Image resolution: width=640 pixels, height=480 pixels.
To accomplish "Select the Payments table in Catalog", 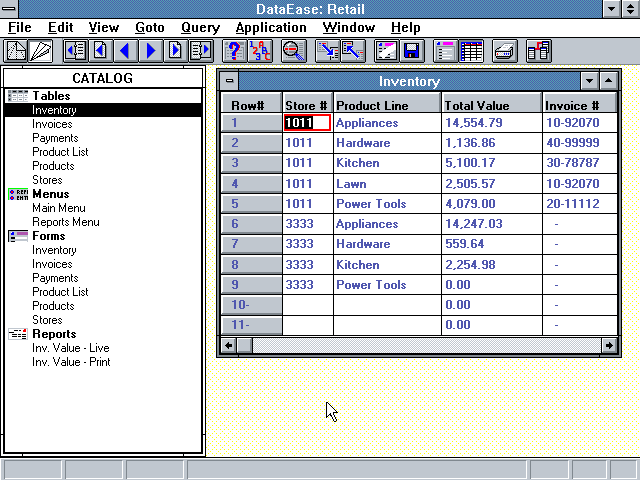I will [55, 138].
